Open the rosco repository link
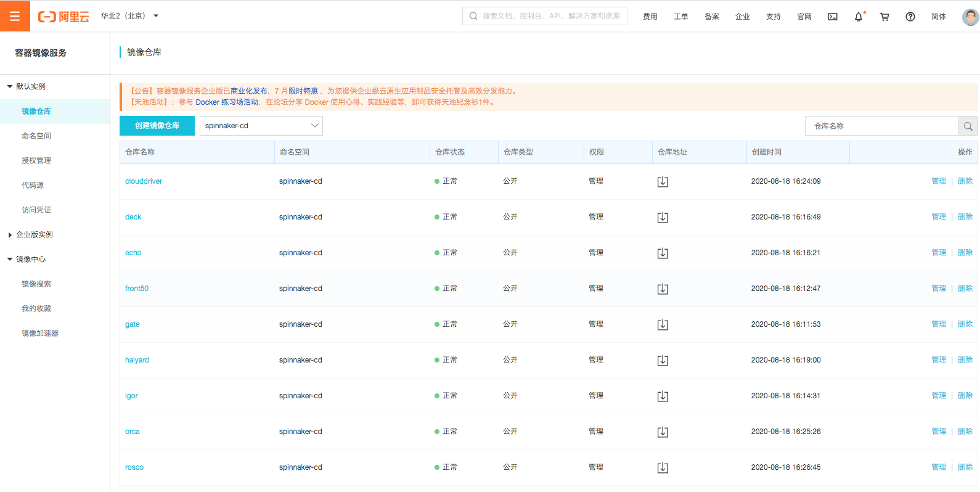This screenshot has width=980, height=492. tap(134, 467)
